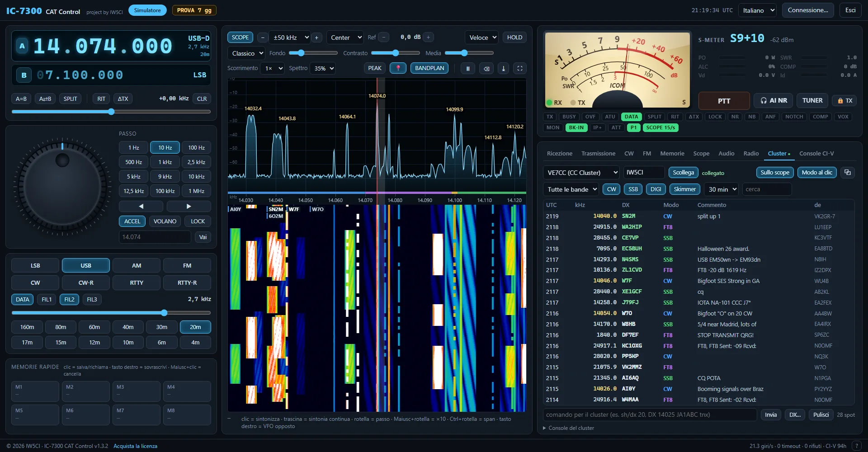Click the scope download arrow icon

click(x=504, y=68)
